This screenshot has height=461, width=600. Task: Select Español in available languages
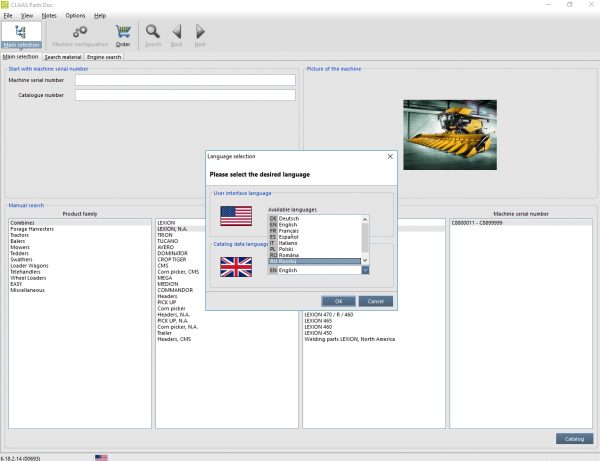(315, 237)
